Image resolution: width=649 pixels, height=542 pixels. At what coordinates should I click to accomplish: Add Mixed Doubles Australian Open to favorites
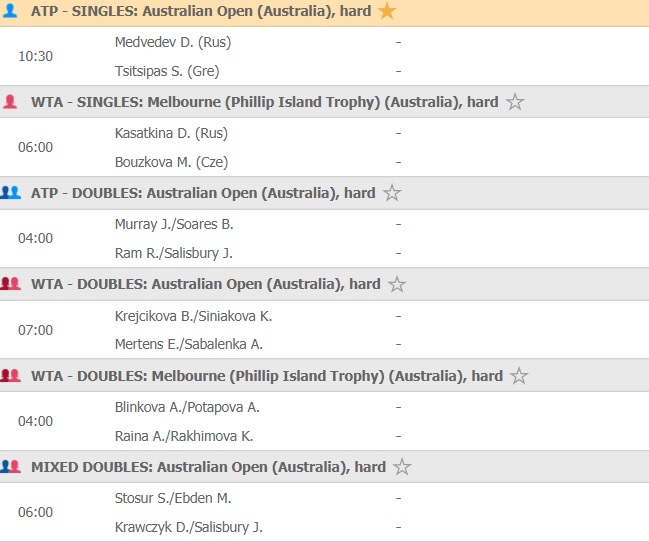pyautogui.click(x=402, y=467)
